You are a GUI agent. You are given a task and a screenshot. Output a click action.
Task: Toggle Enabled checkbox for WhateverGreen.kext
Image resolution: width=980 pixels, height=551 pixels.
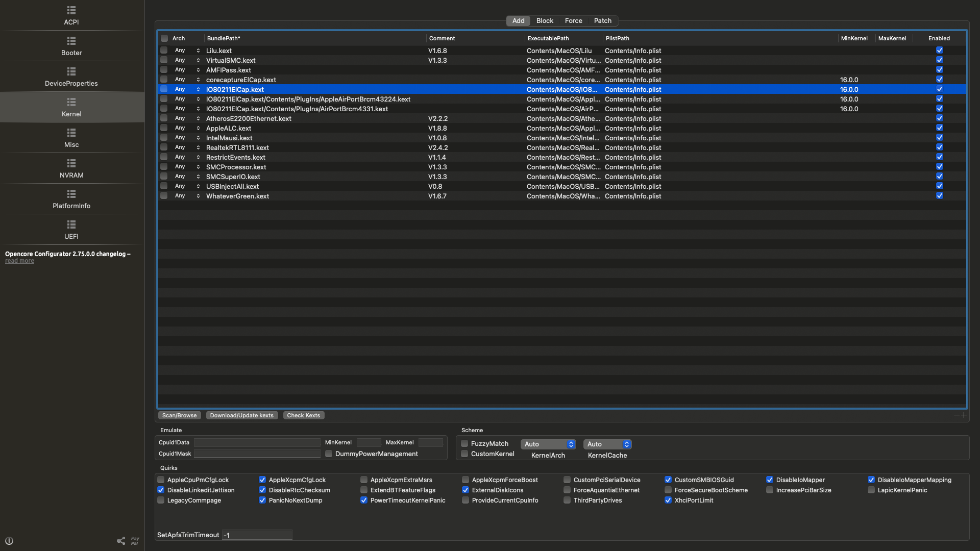click(x=939, y=196)
